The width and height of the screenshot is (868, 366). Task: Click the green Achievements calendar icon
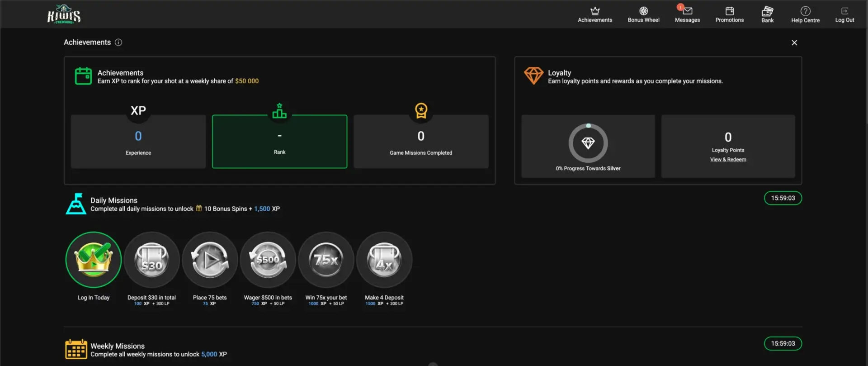coord(83,76)
